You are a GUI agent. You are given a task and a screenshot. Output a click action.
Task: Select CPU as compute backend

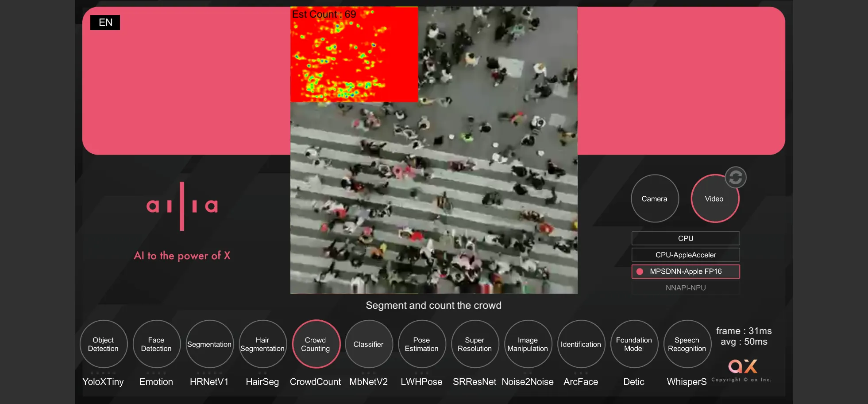(x=686, y=238)
